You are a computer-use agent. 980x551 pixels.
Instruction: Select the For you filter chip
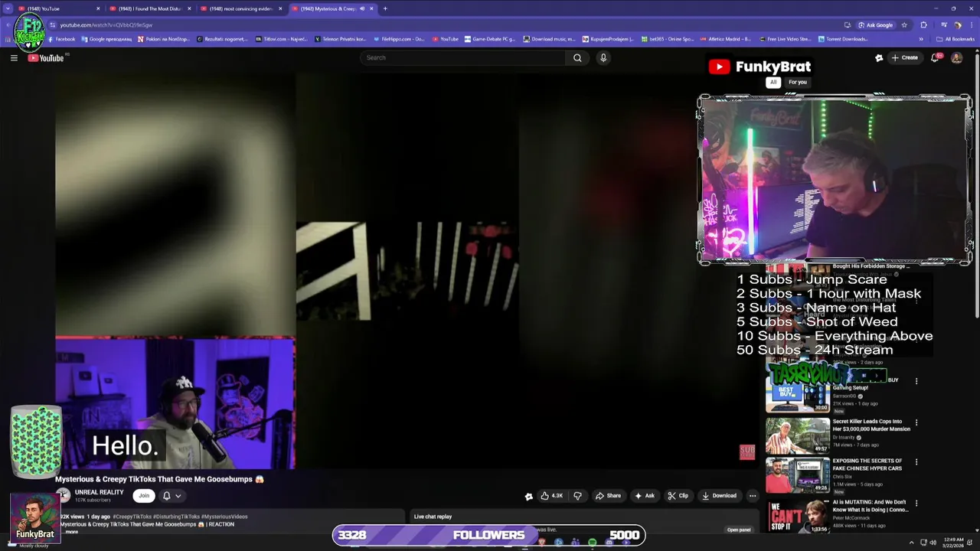(x=798, y=82)
